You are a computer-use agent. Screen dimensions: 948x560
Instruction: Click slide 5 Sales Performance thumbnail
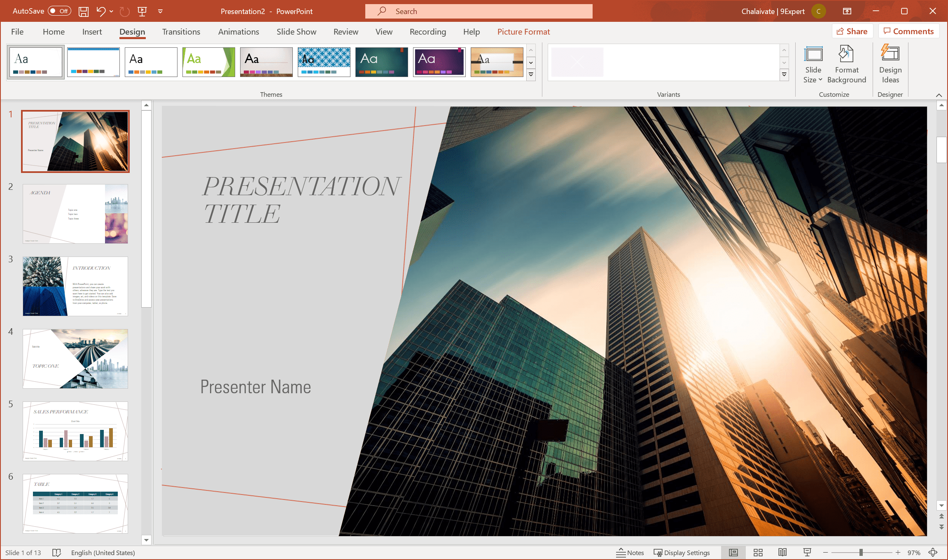pos(75,432)
